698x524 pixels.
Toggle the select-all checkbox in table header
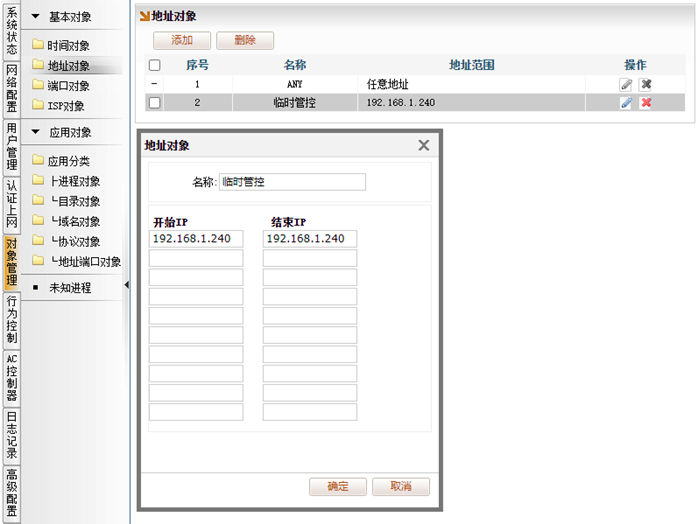tap(154, 65)
